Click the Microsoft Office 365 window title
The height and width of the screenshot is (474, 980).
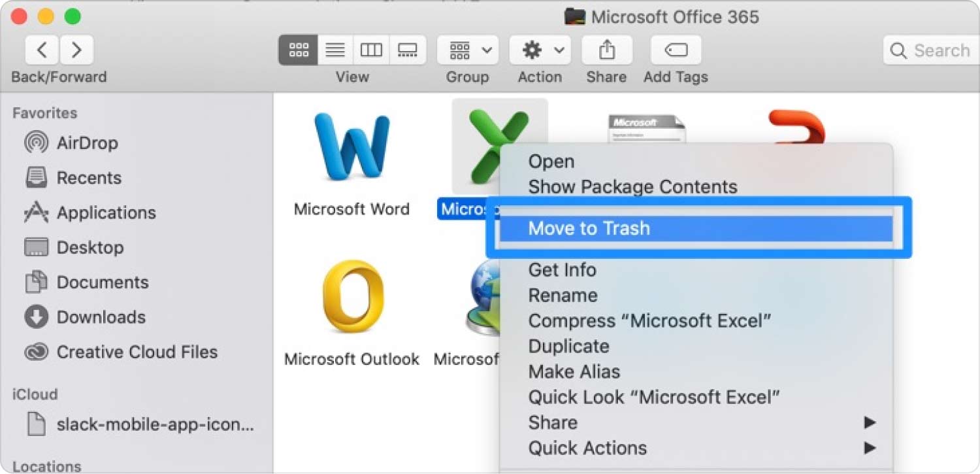675,16
